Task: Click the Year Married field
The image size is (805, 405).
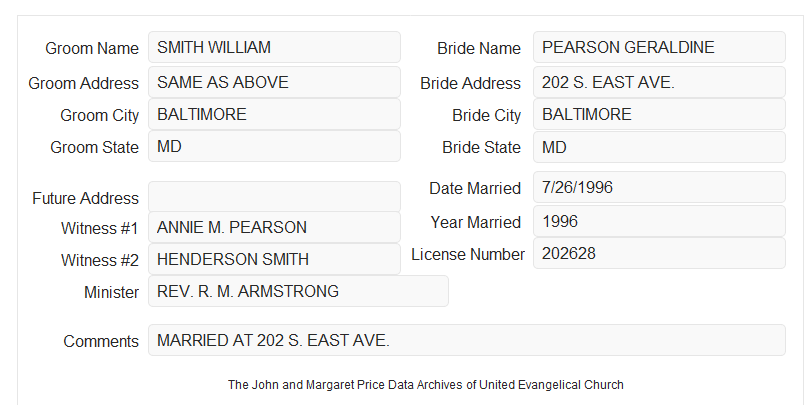Action: 659,221
